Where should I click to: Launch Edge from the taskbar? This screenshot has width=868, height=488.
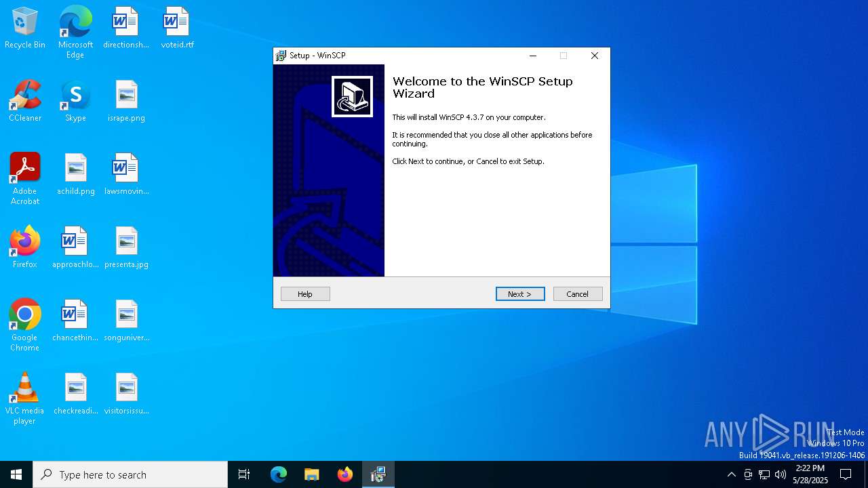[279, 474]
